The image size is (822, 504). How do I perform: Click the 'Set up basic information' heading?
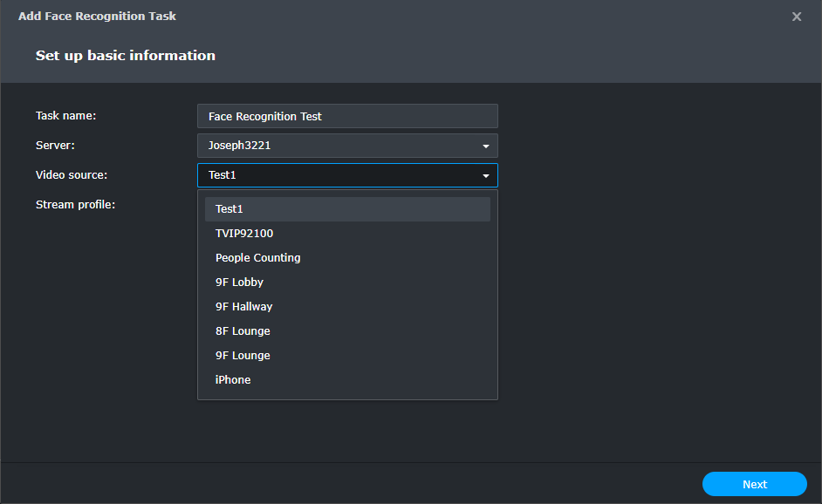[126, 56]
